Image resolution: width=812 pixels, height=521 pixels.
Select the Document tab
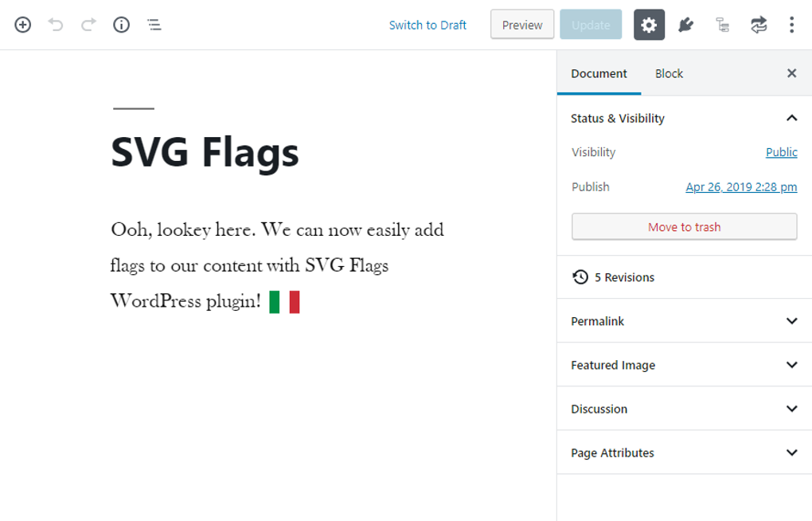(598, 73)
